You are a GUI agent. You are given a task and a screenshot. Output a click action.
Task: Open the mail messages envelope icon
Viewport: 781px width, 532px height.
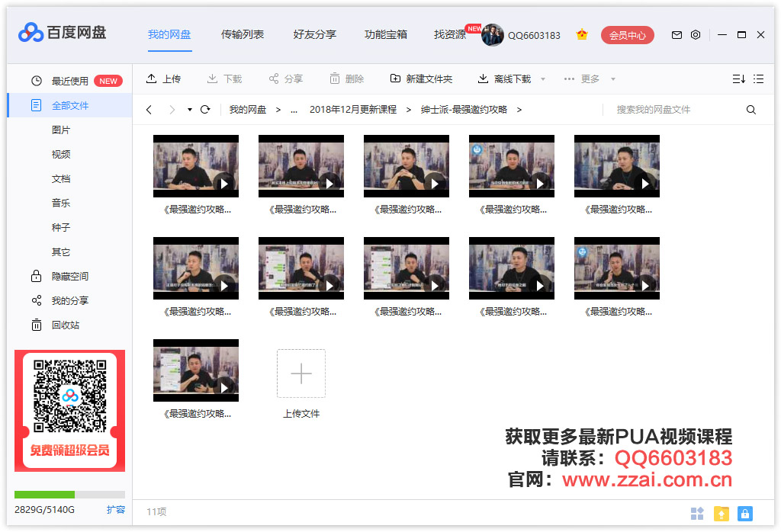pyautogui.click(x=677, y=35)
